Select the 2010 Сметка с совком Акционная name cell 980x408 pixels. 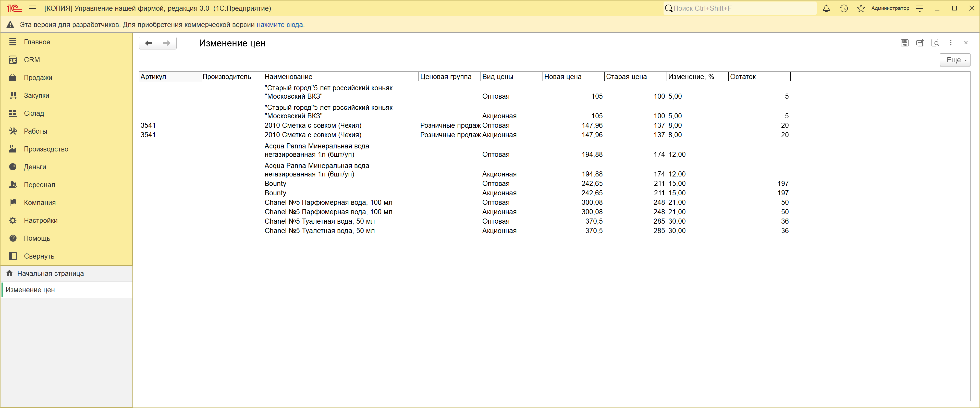click(341, 135)
